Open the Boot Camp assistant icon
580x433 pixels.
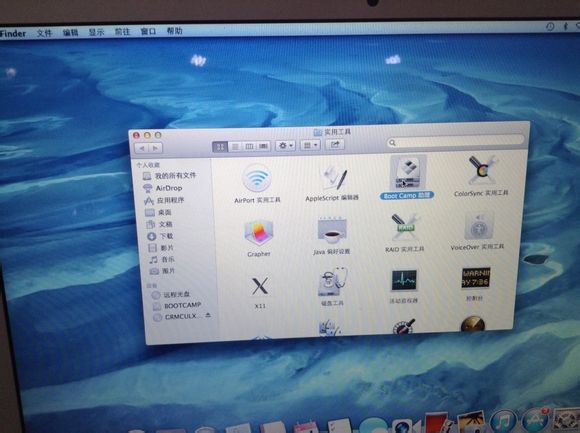pos(408,173)
